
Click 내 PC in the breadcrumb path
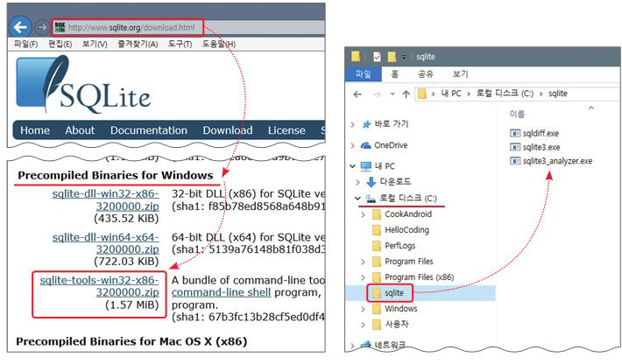(451, 94)
